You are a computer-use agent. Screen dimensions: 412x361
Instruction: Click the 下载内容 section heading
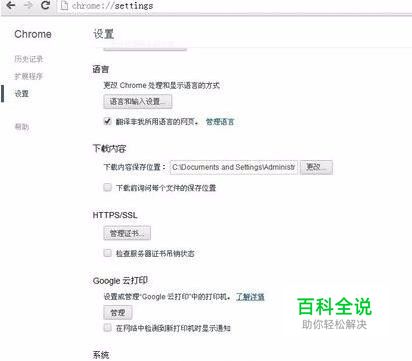tap(109, 148)
